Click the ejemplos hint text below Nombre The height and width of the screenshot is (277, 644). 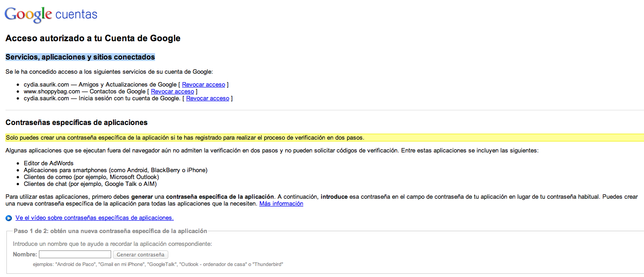coord(158,264)
